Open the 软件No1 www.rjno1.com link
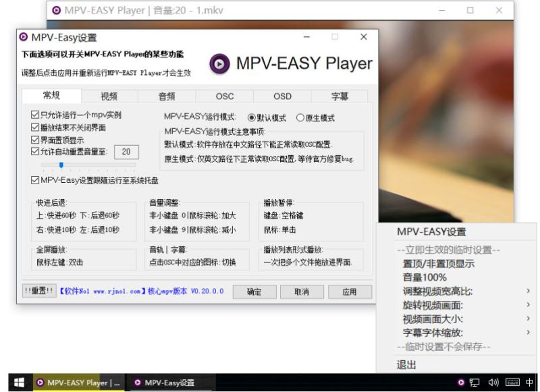 point(103,291)
